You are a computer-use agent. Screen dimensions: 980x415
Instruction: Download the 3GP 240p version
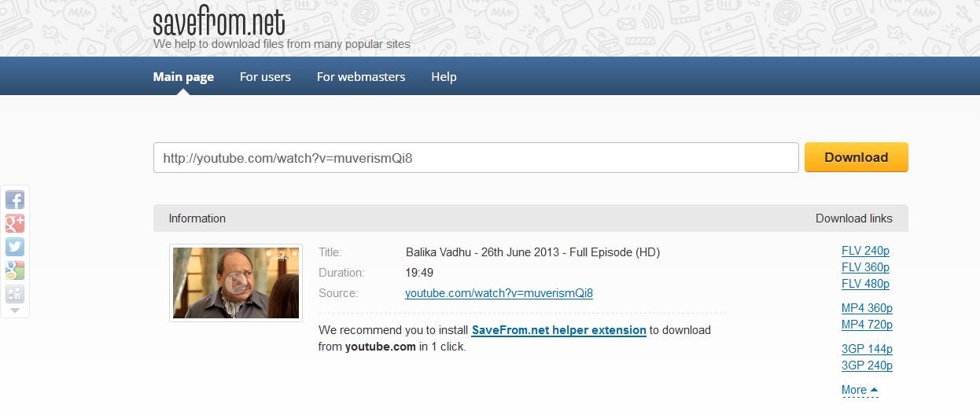tap(867, 365)
